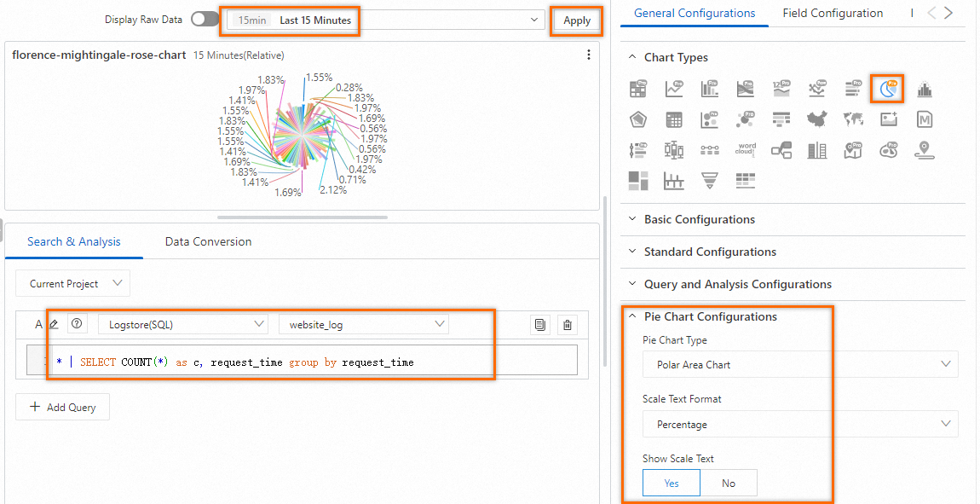Screen dimensions: 980x504
Task: Select the Word cloud chart icon
Action: tap(746, 149)
